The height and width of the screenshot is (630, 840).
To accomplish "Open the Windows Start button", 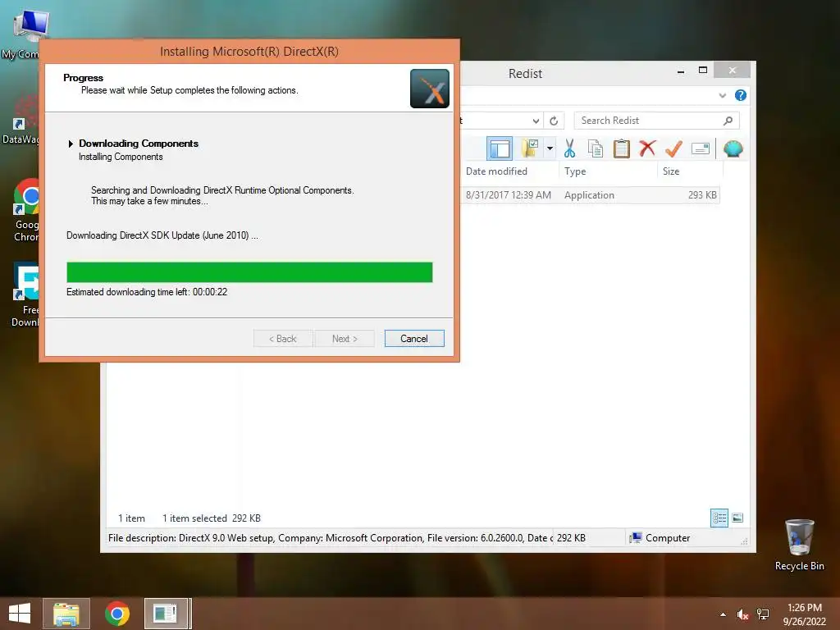I will (x=20, y=614).
